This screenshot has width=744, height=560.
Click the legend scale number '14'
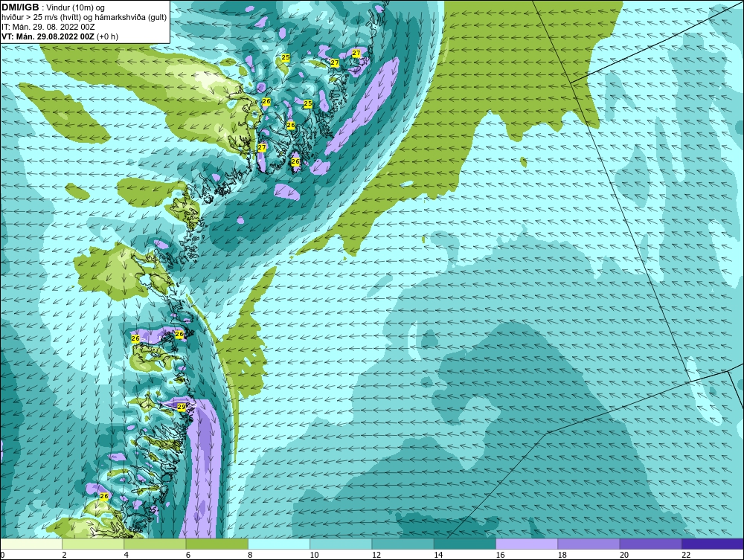(438, 556)
